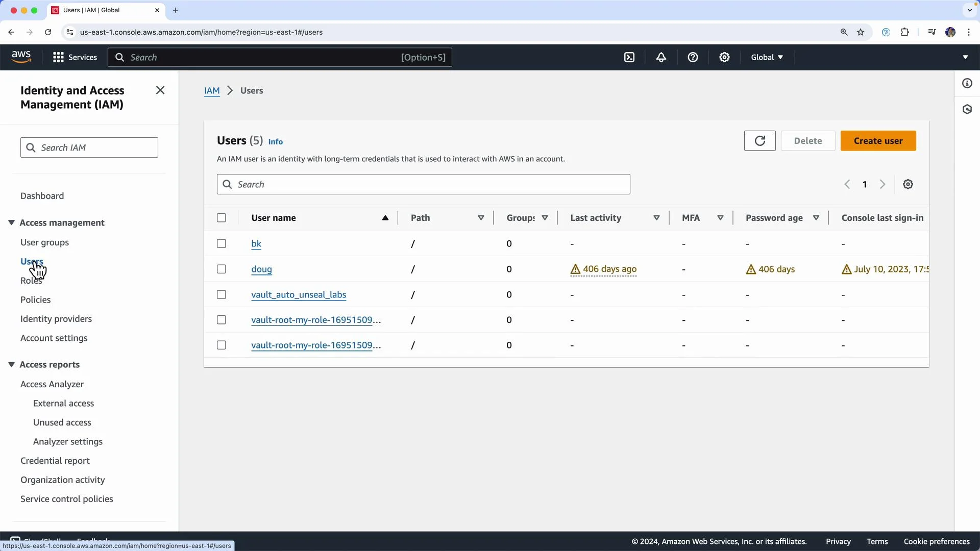
Task: Open browser extensions puzzle icon
Action: (x=904, y=32)
